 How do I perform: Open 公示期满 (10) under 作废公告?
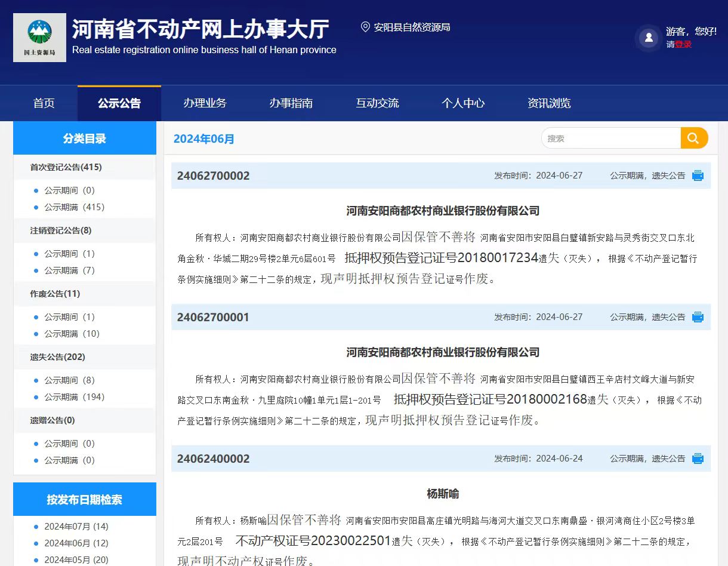click(72, 334)
